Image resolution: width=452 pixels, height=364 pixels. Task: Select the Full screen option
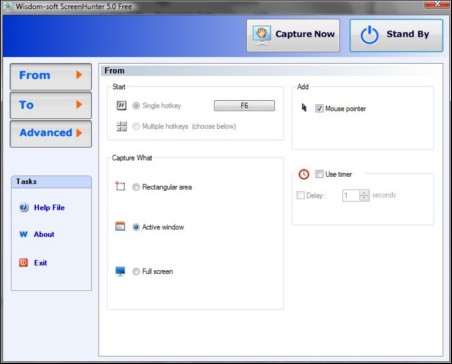[136, 271]
